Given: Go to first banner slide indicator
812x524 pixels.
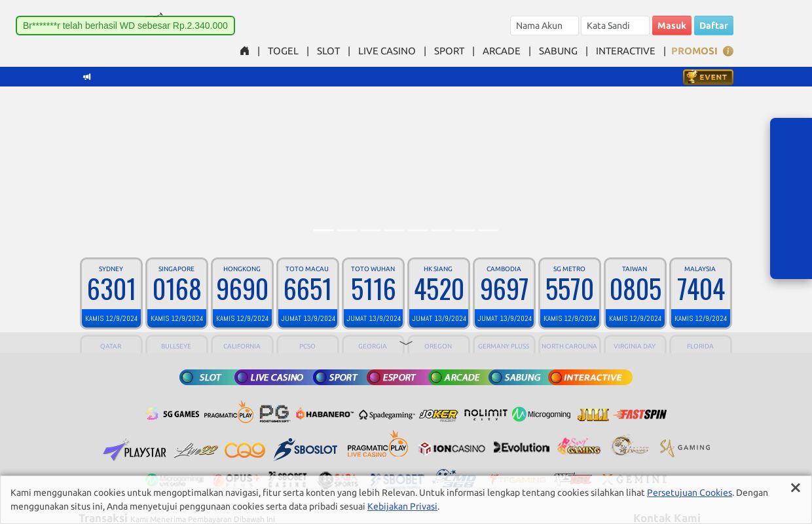Looking at the screenshot, I should point(323,230).
